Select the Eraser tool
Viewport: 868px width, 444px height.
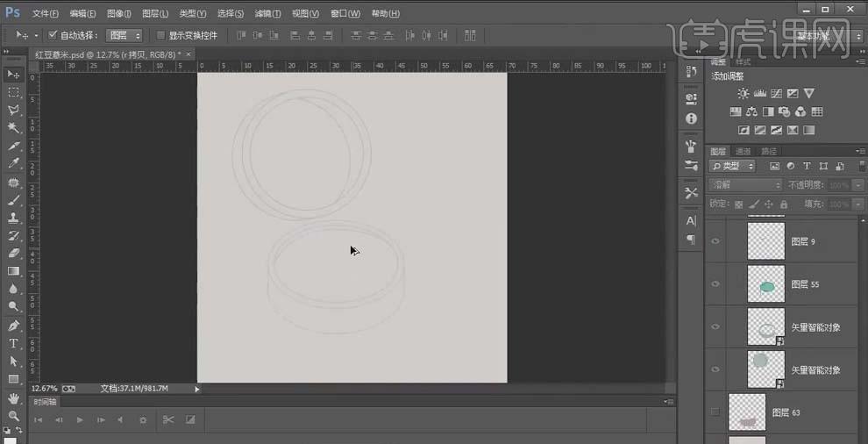pos(14,253)
